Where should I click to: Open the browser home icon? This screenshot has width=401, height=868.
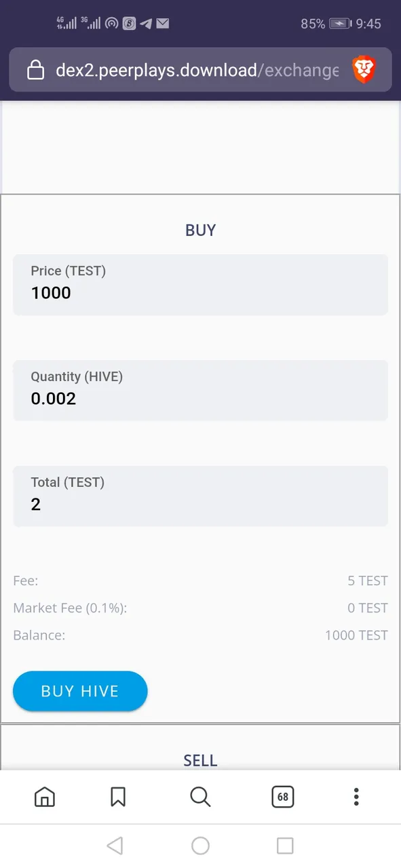click(x=45, y=797)
